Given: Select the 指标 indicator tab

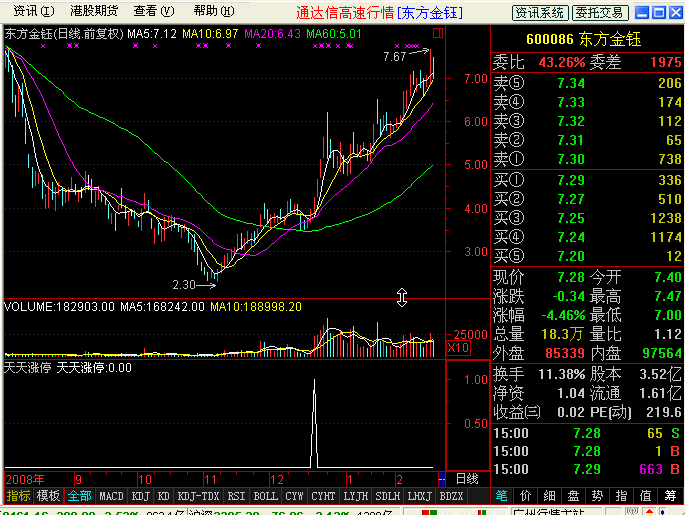Looking at the screenshot, I should tap(18, 496).
